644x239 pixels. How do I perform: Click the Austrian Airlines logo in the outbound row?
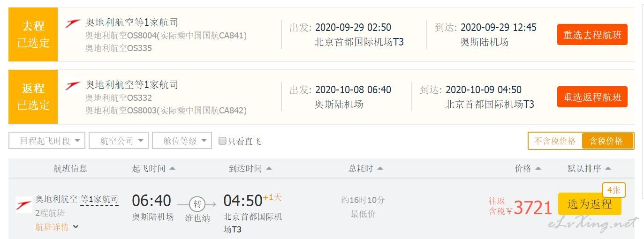tap(73, 23)
